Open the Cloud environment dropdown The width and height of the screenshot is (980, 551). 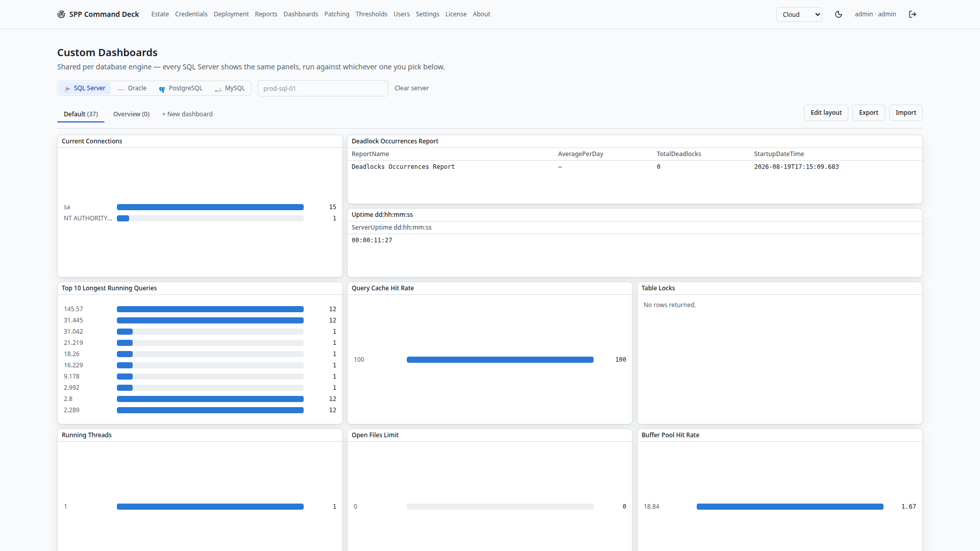(799, 14)
